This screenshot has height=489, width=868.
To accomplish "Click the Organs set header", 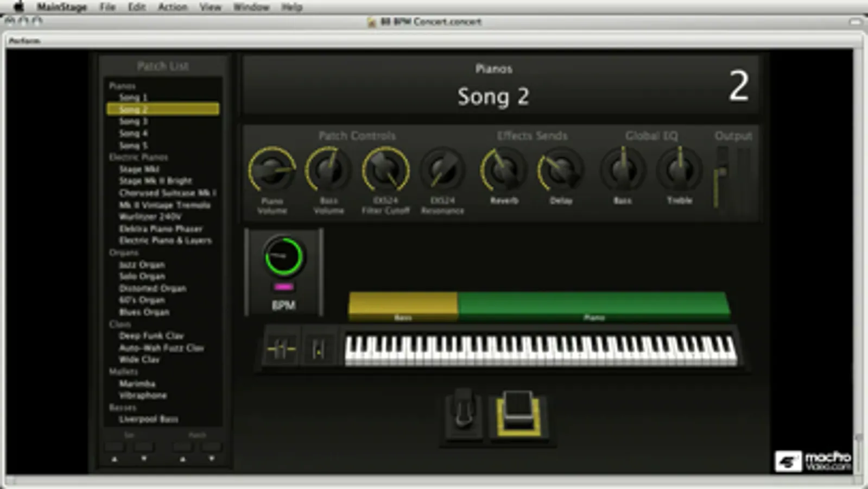I will [x=124, y=253].
